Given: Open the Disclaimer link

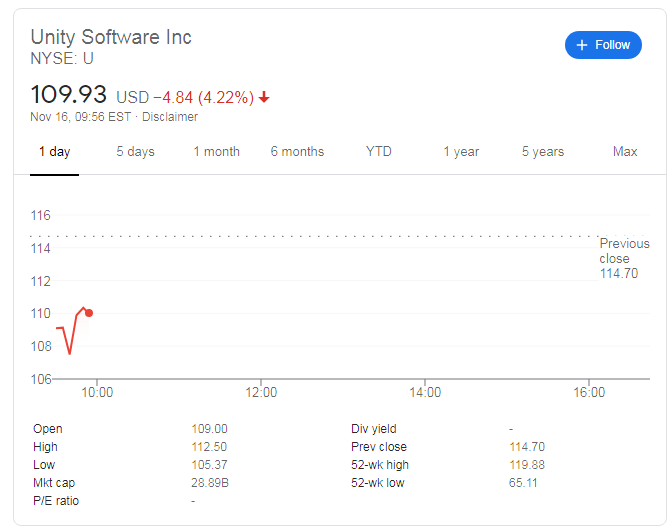Looking at the screenshot, I should (x=169, y=117).
